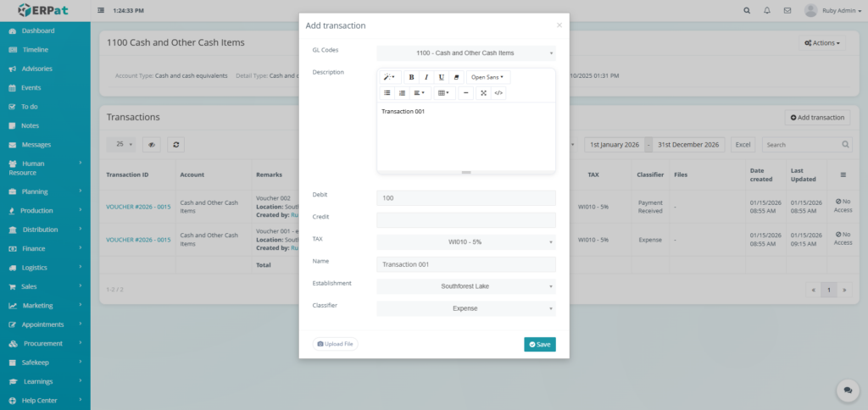Expand Help Center in the sidebar
The width and height of the screenshot is (868, 410).
(x=46, y=401)
